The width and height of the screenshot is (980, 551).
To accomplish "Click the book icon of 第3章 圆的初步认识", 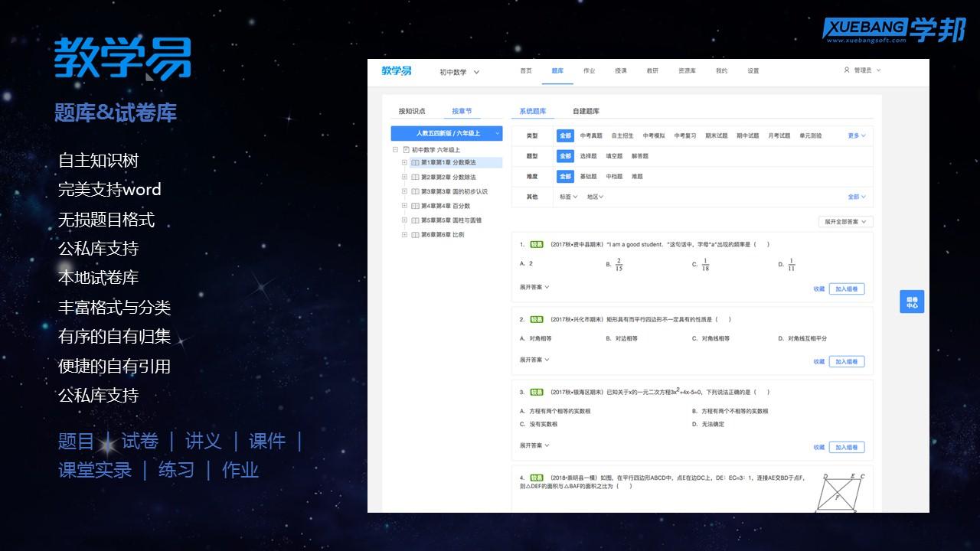I will pyautogui.click(x=415, y=191).
